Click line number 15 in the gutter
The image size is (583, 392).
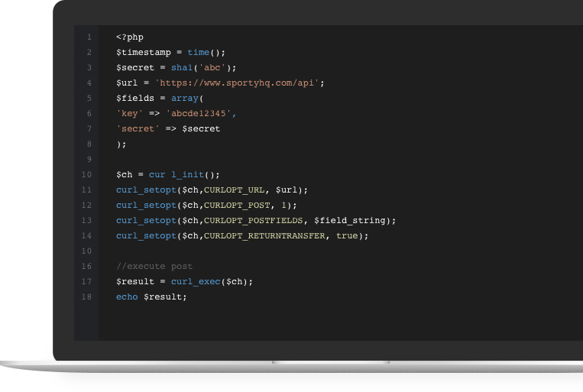[x=86, y=251]
